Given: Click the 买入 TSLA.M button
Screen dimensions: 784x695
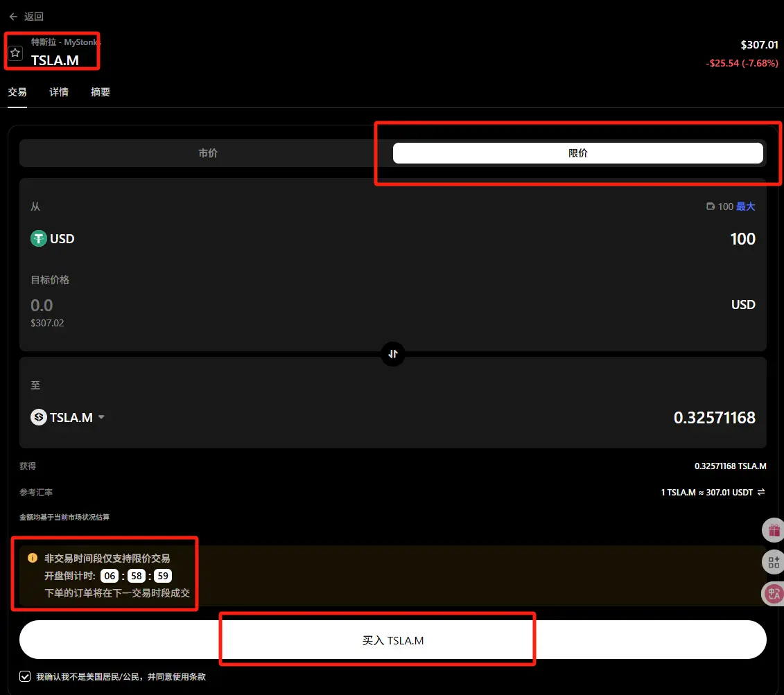Looking at the screenshot, I should tap(393, 640).
